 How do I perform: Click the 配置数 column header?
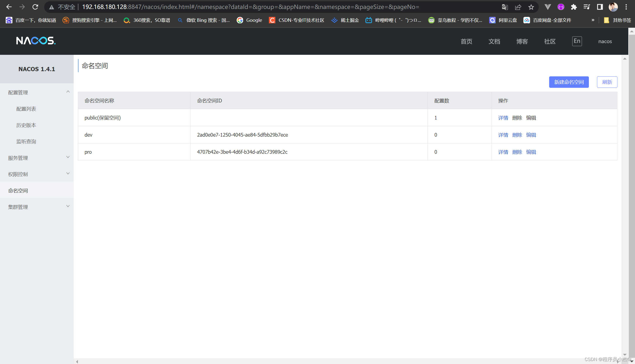(460, 101)
